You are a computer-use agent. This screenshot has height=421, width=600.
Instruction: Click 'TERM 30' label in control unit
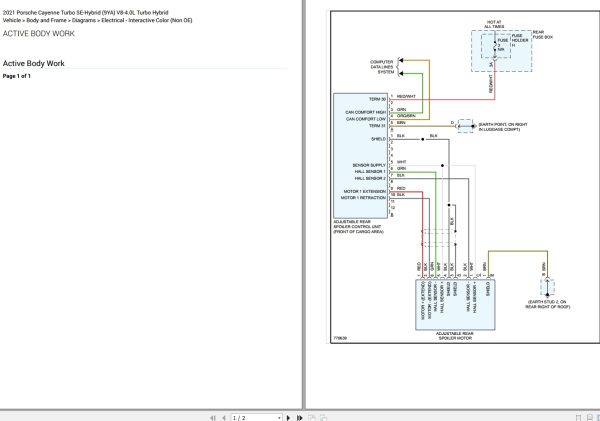377,100
